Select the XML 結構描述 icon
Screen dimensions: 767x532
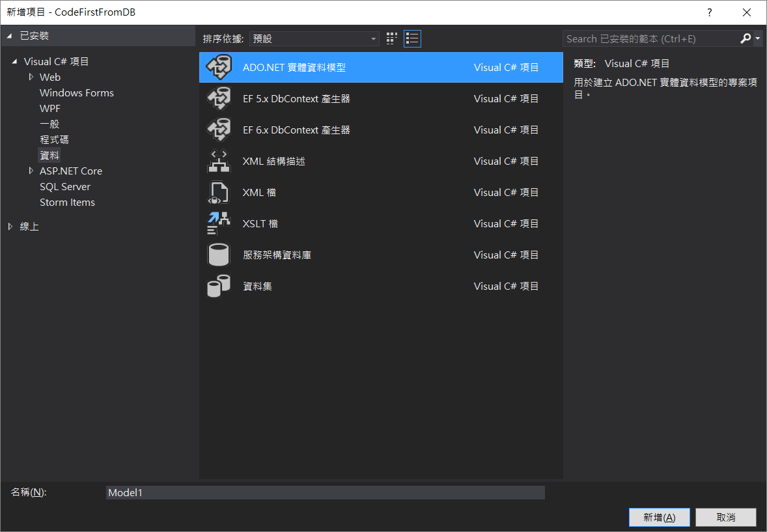[x=219, y=161]
